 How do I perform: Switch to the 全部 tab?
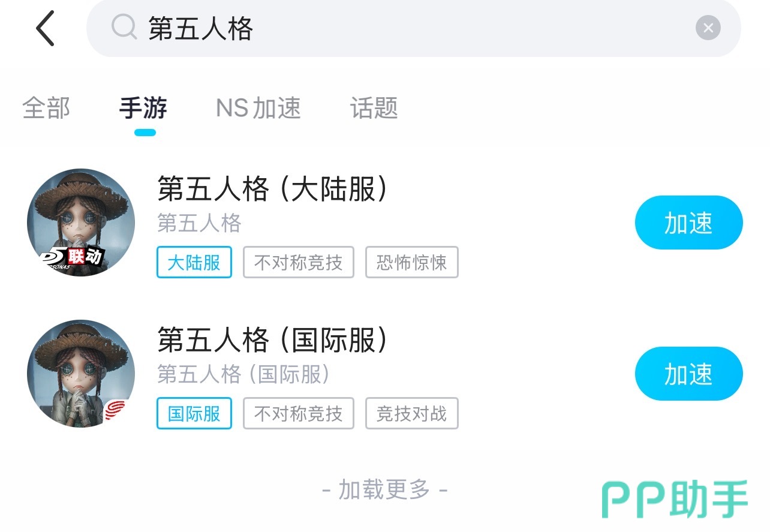(46, 109)
